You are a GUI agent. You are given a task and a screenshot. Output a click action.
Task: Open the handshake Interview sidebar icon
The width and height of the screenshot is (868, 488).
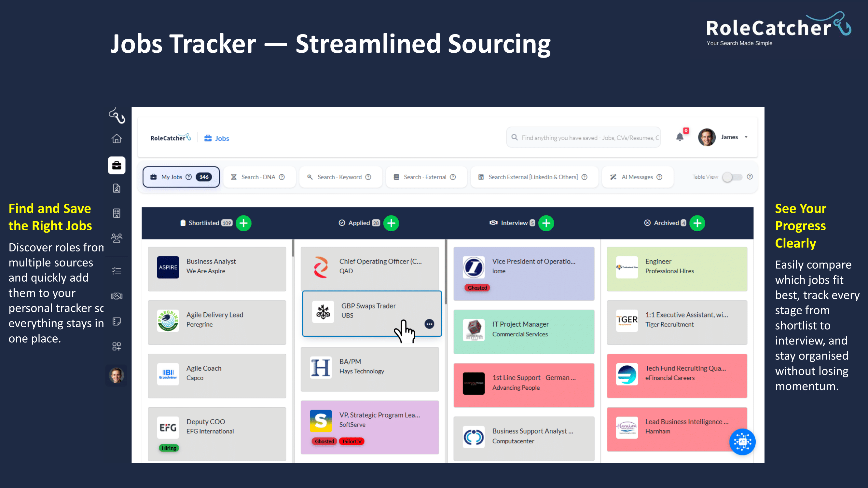[x=117, y=296]
